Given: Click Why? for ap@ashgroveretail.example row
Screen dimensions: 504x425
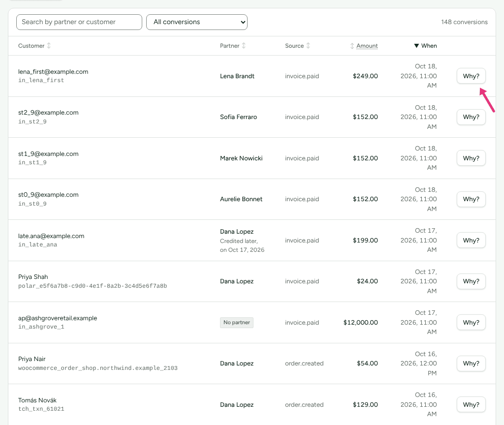Looking at the screenshot, I should point(471,323).
